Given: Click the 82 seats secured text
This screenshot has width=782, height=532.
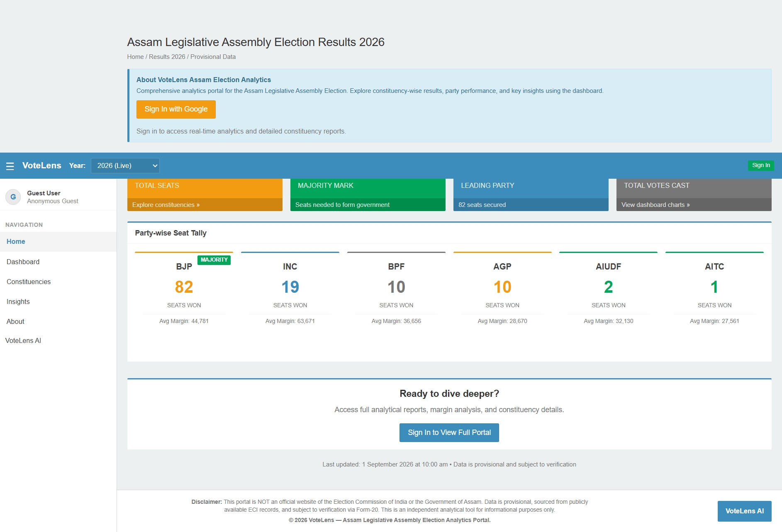Looking at the screenshot, I should (482, 204).
